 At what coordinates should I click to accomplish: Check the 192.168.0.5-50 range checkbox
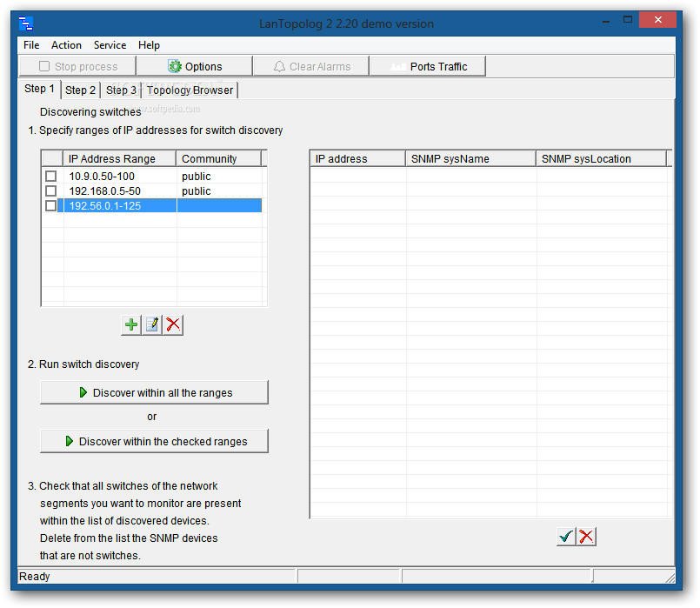51,191
